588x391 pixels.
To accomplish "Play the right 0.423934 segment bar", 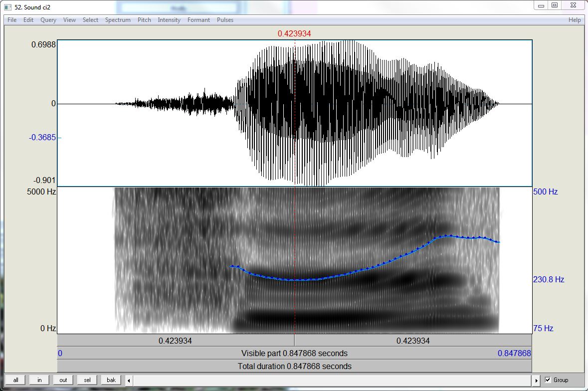I will [x=413, y=341].
